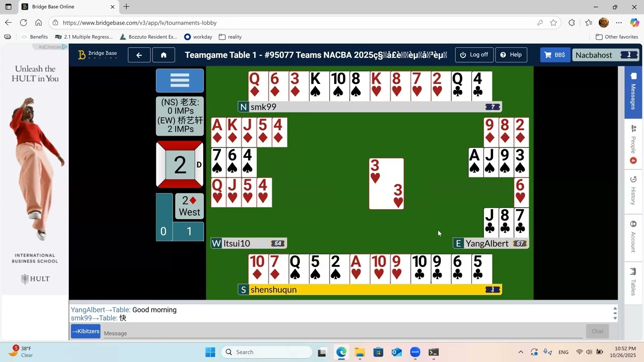644x362 pixels.
Task: Go to BBO home via house icon
Action: (x=164, y=55)
